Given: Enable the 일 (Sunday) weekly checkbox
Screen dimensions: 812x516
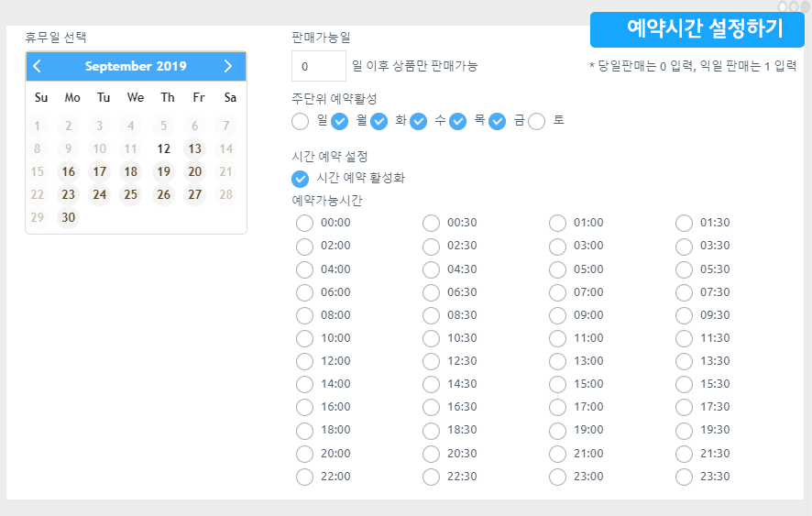Looking at the screenshot, I should pyautogui.click(x=301, y=121).
